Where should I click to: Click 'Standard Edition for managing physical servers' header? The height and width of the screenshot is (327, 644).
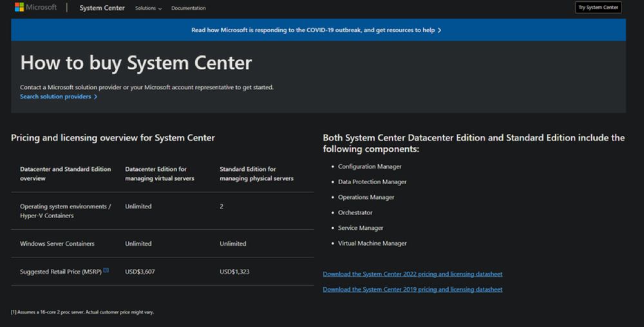(256, 174)
